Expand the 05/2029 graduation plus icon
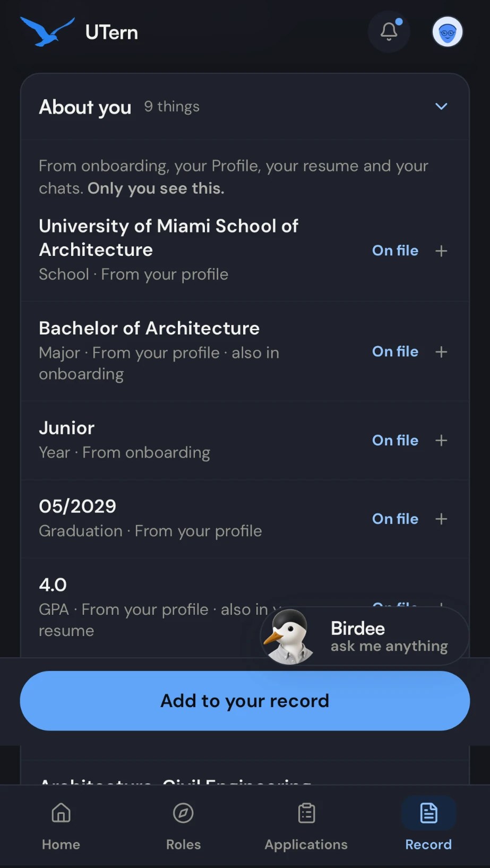Screen dimensions: 490x868 click(441, 519)
